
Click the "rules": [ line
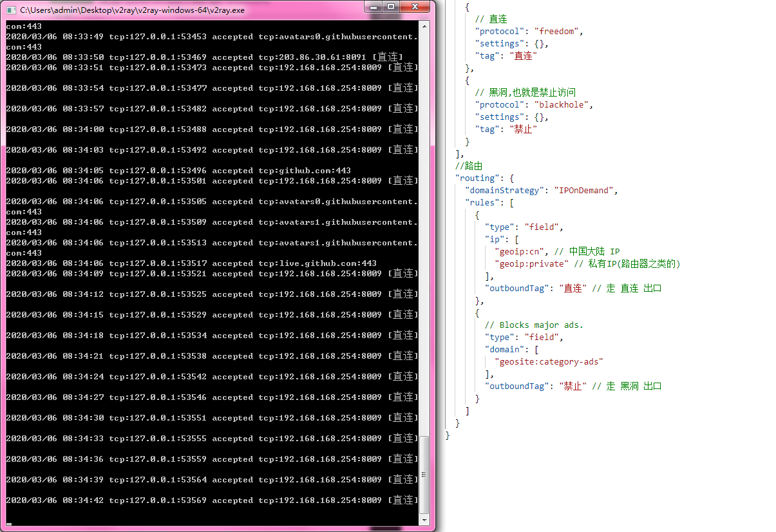coord(489,202)
